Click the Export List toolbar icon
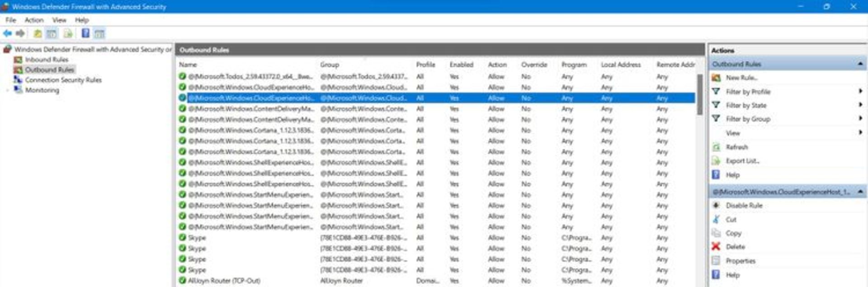The height and width of the screenshot is (287, 868). 68,33
